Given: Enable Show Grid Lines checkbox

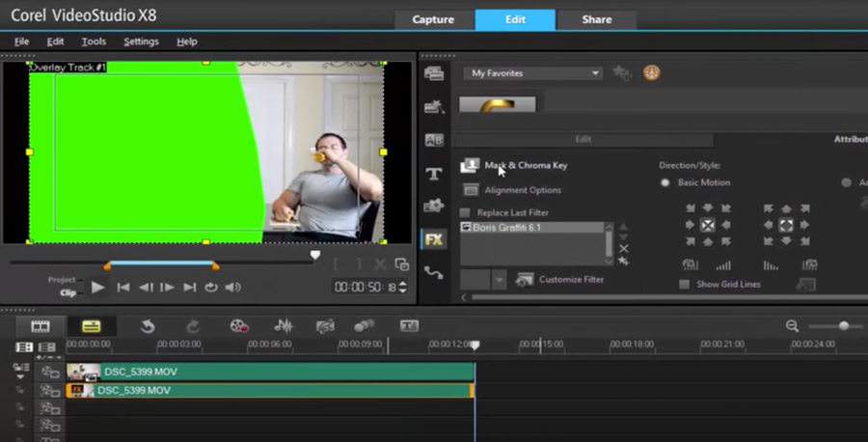Looking at the screenshot, I should (x=684, y=284).
